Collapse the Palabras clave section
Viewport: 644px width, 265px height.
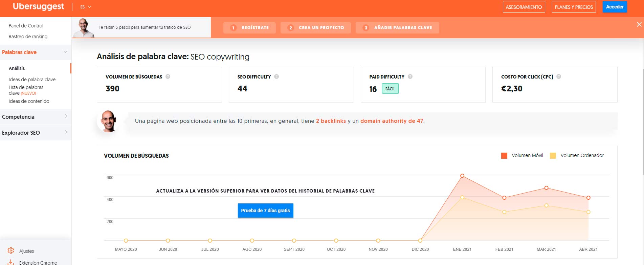point(36,52)
